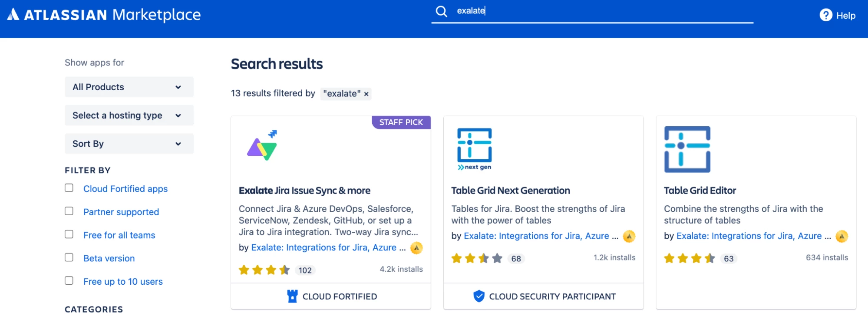Click the Cloud Fortified castle icon
This screenshot has width=868, height=319.
point(293,296)
